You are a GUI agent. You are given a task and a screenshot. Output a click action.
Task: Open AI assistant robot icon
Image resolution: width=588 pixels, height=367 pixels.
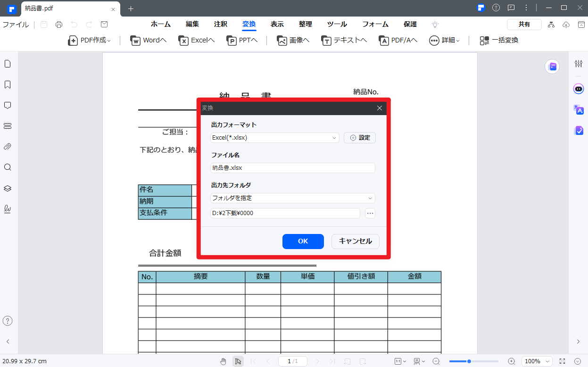click(579, 88)
